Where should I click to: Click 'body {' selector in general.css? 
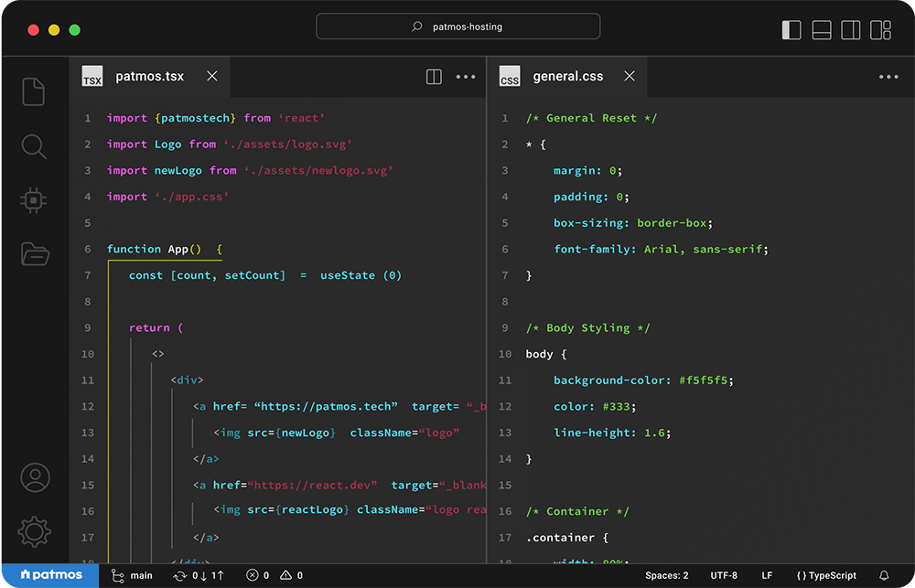545,354
